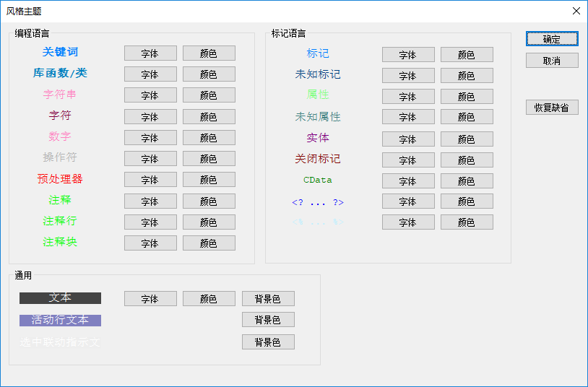This screenshot has width=588, height=387.
Task: Click the green CData sample label
Action: tap(318, 180)
